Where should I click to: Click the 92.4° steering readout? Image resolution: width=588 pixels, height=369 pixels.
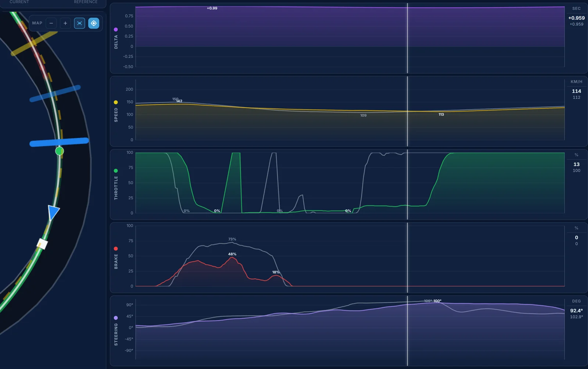[576, 311]
